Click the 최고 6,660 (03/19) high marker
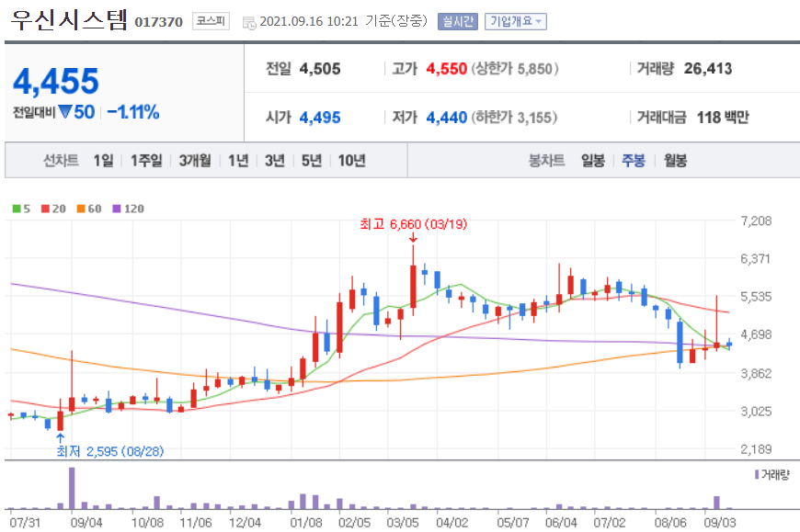 pyautogui.click(x=413, y=224)
